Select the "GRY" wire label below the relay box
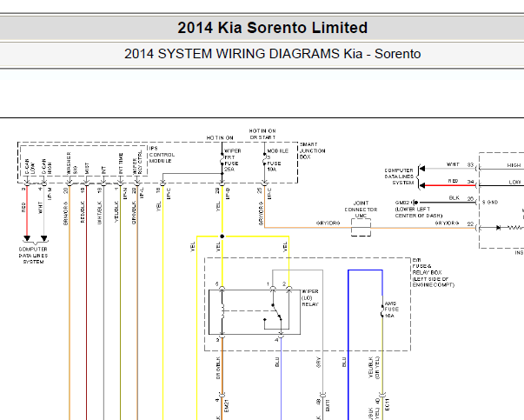 pos(318,362)
